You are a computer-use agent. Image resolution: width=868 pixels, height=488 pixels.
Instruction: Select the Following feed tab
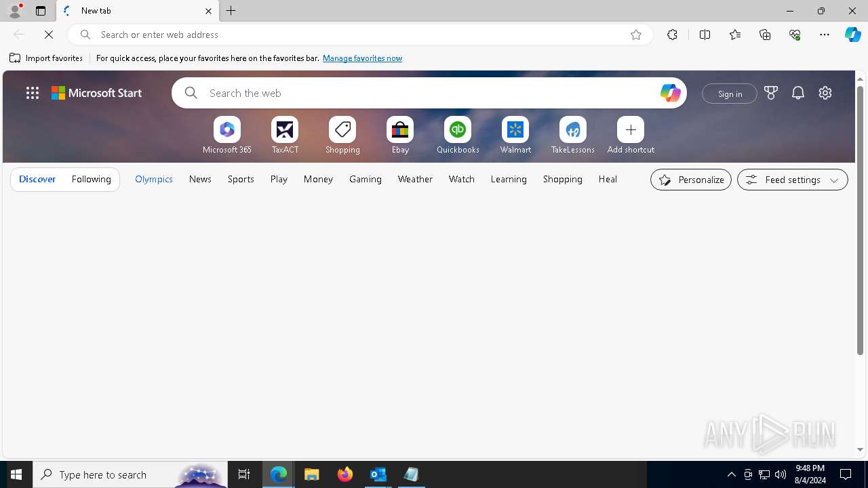[91, 179]
